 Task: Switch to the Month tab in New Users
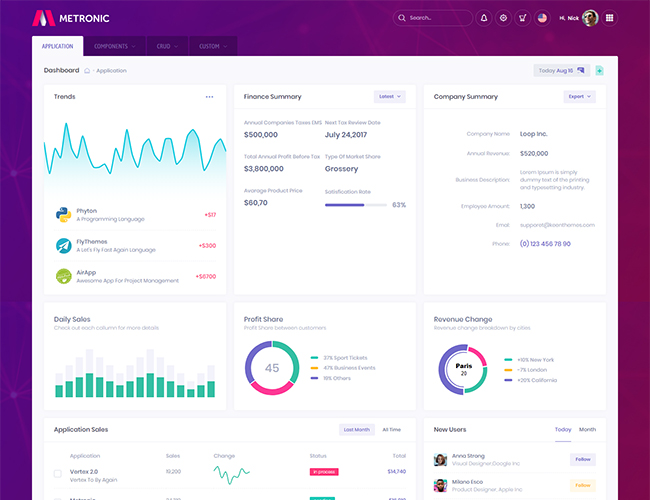(587, 429)
